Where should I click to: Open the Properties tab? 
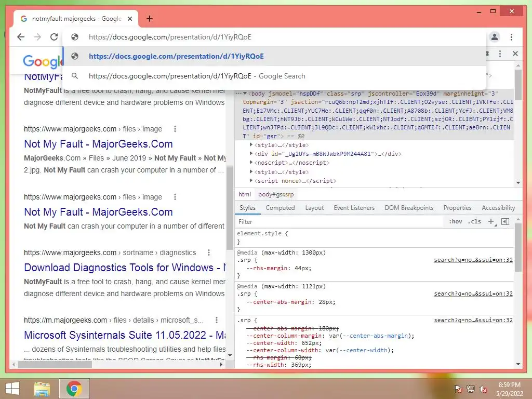point(457,208)
